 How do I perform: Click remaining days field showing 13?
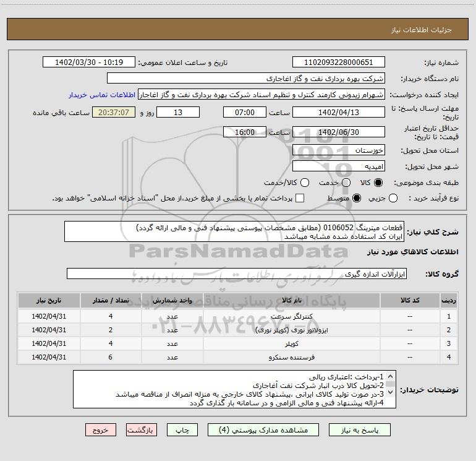pyautogui.click(x=178, y=112)
